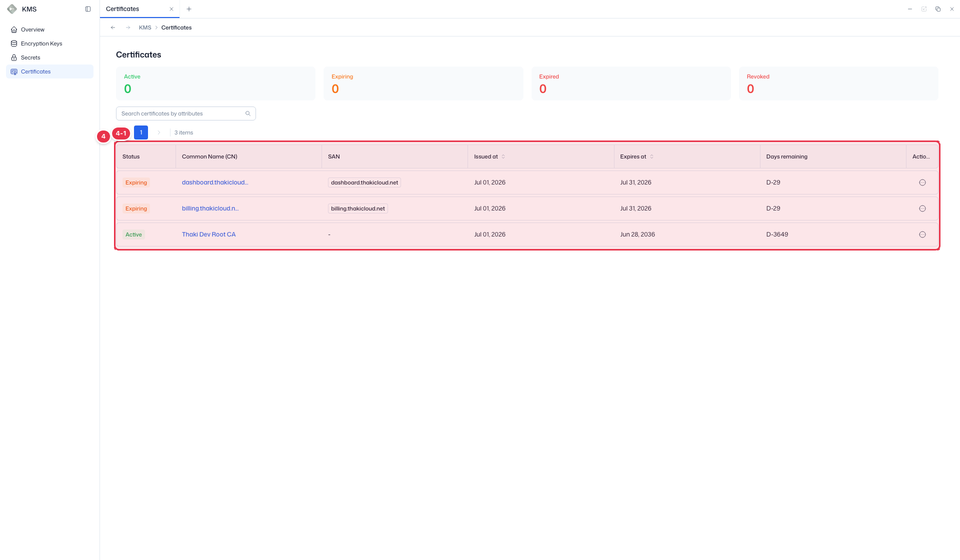Open actions menu for dashboard.thakicloud row
Viewport: 960px width, 560px height.
tap(922, 182)
